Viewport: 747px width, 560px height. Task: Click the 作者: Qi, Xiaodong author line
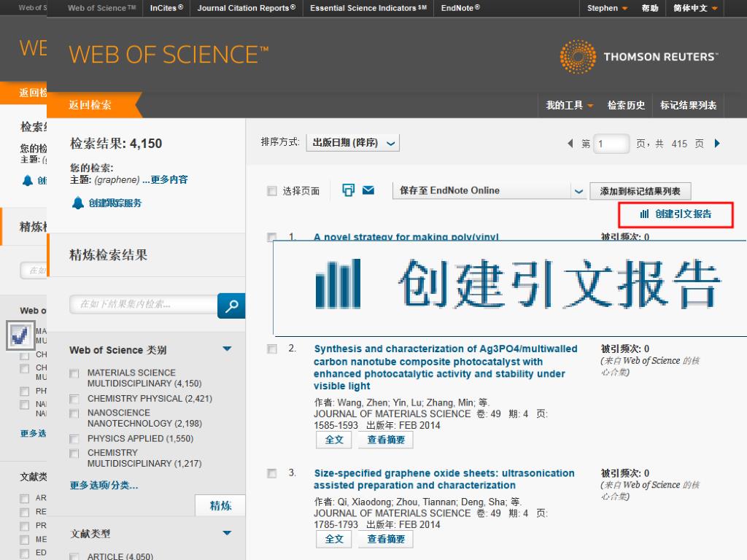pyautogui.click(x=418, y=502)
